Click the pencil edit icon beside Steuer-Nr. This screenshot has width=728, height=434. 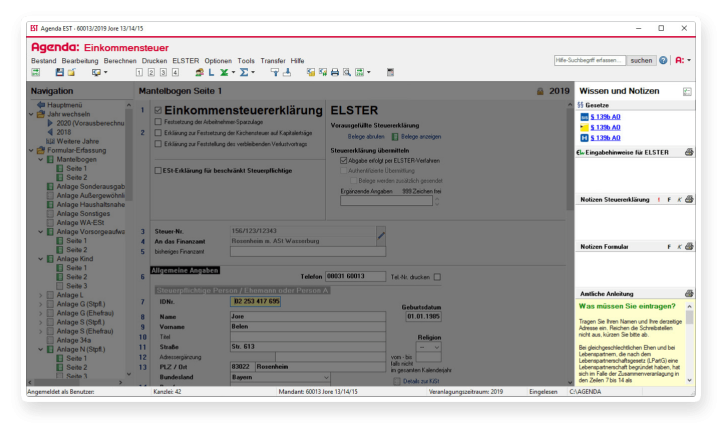click(380, 235)
